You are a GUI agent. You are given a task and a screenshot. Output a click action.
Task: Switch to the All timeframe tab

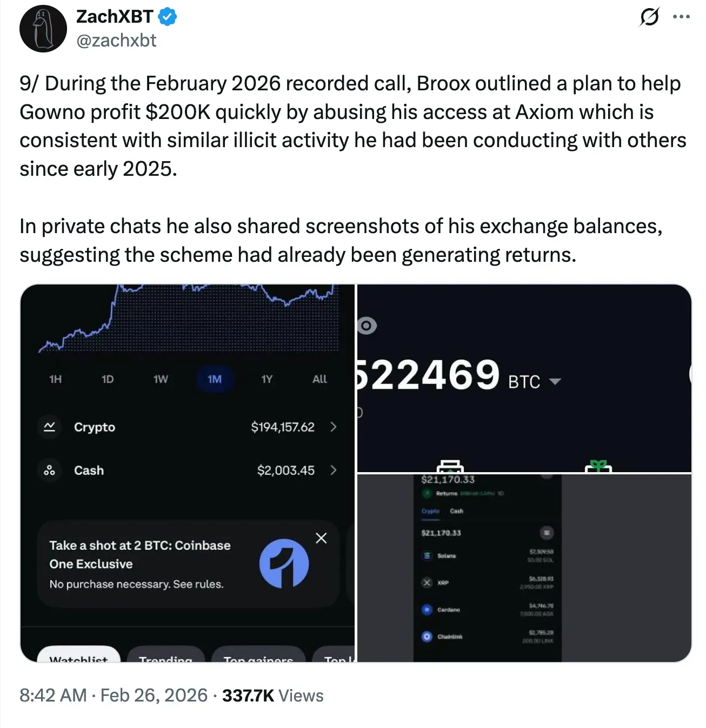319,379
